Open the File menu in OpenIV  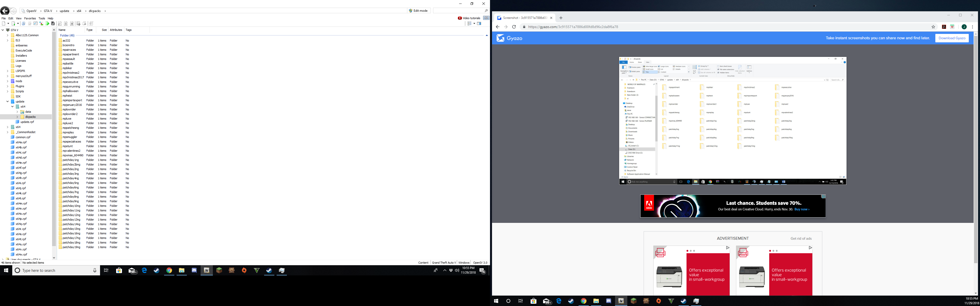point(3,18)
